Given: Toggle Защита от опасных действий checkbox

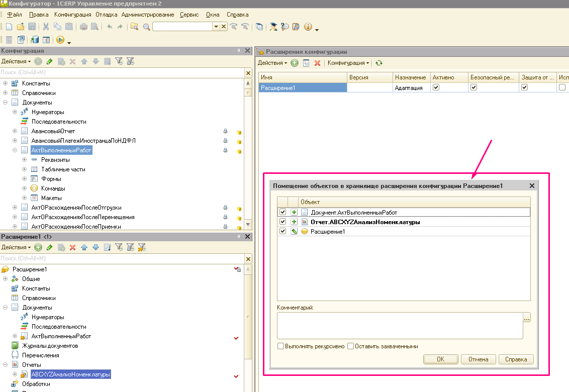Looking at the screenshot, I should (x=524, y=87).
